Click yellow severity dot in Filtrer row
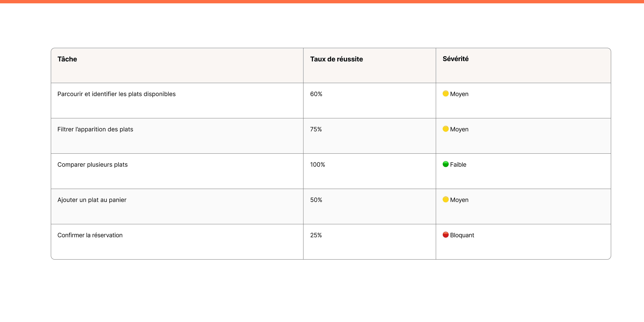Screen dimensions: 644x322 click(445, 129)
